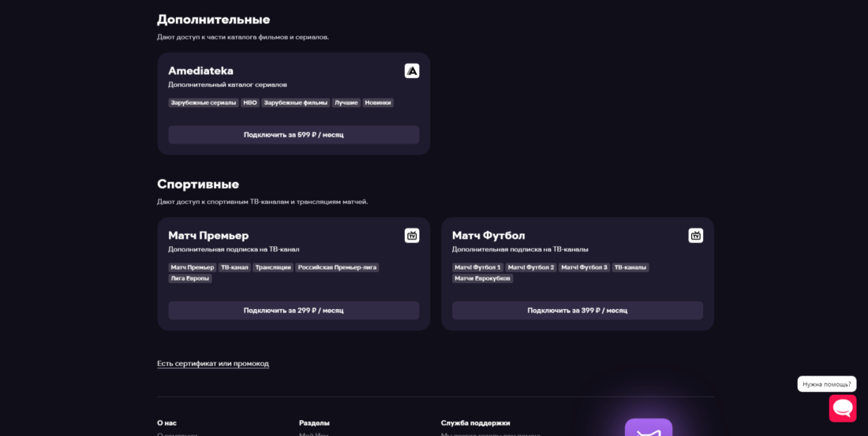
Task: Subscribe to Amediateka for 599 ₽ monthly
Action: click(x=294, y=135)
